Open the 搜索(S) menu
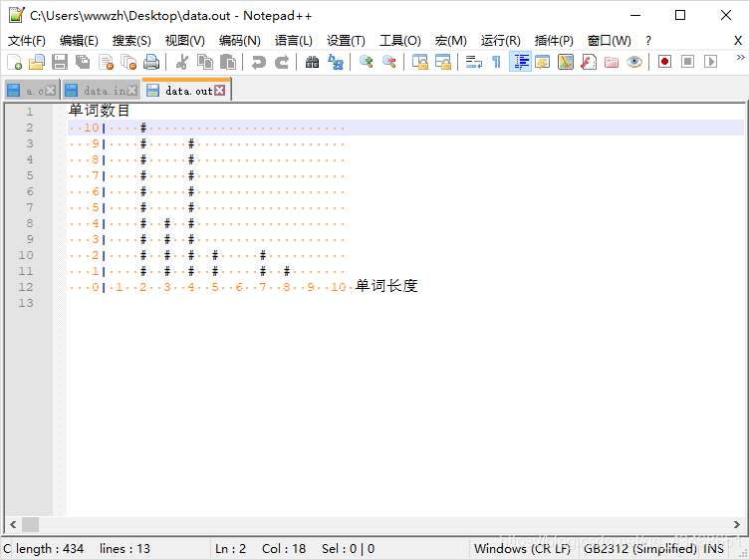 pyautogui.click(x=131, y=41)
